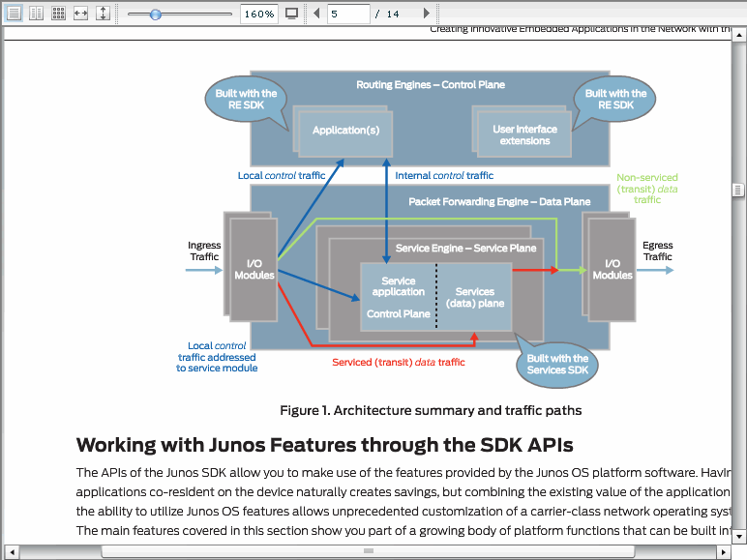This screenshot has width=747, height=560.
Task: Click left 'I/O Modules' block
Action: [254, 270]
